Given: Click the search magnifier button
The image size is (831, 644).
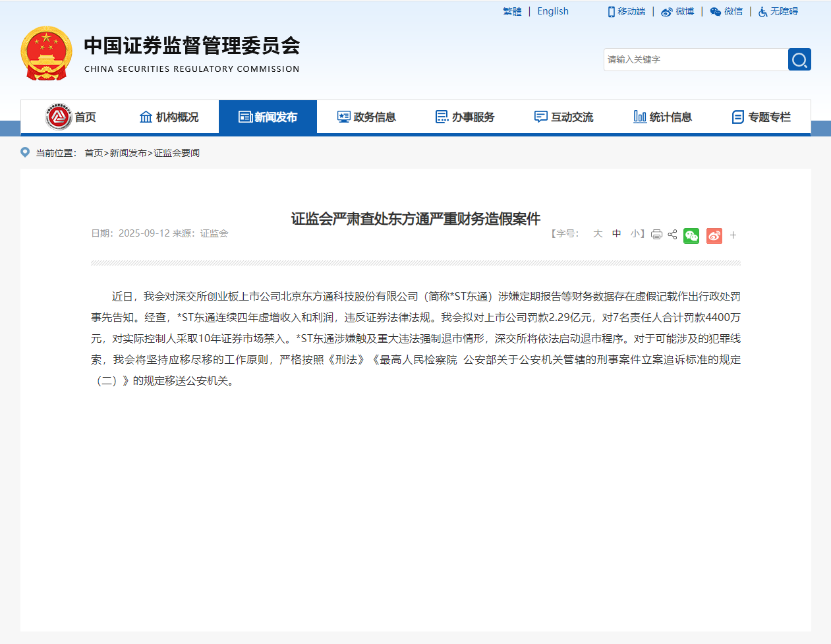Looking at the screenshot, I should pyautogui.click(x=799, y=59).
